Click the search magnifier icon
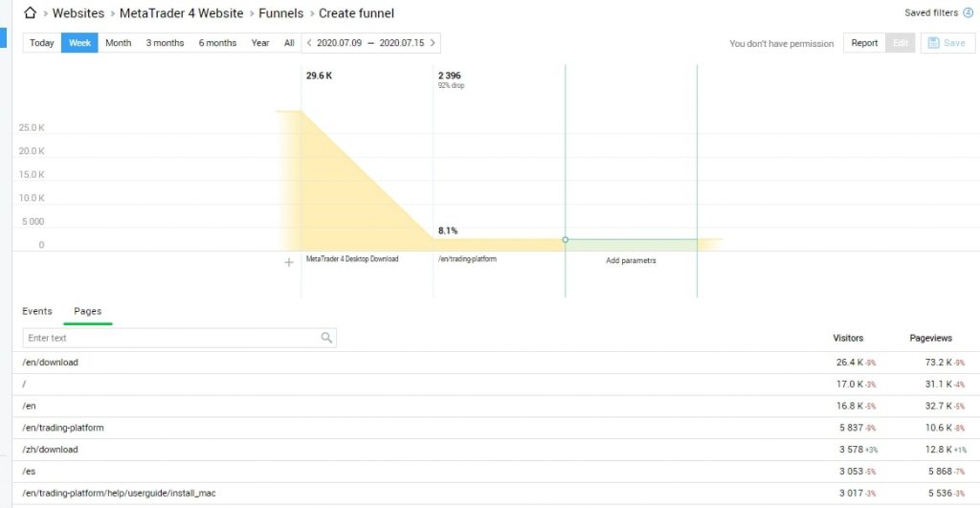980x508 pixels. pos(326,338)
